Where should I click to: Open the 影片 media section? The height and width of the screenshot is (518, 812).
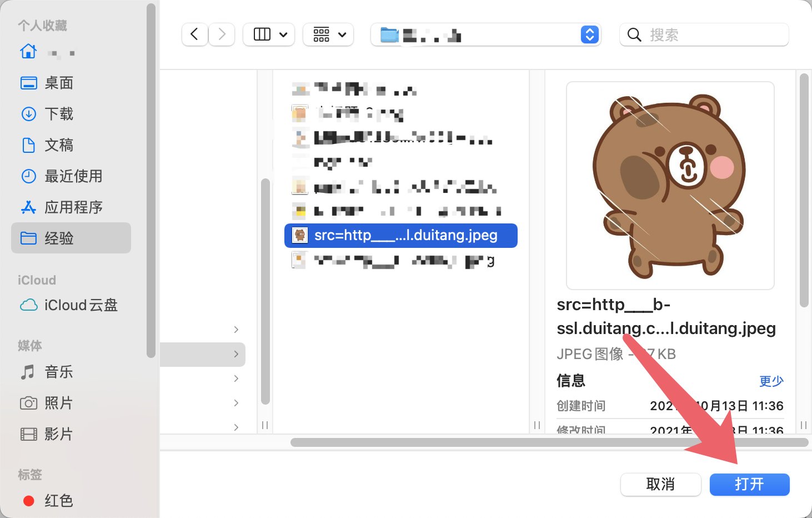click(59, 434)
